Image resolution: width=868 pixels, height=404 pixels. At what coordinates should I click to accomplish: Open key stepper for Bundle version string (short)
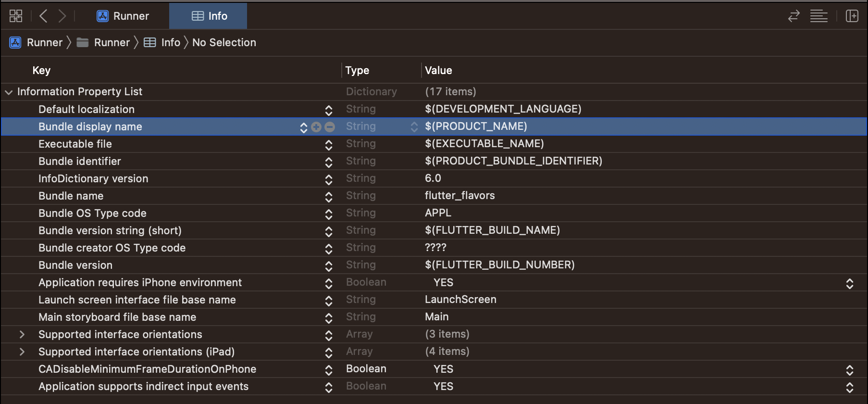tap(329, 231)
